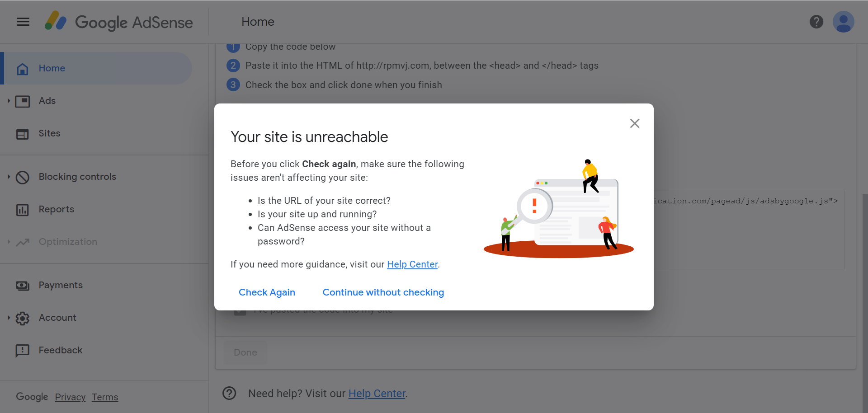Click 'Is your site up and running?'
This screenshot has width=868, height=413.
[x=317, y=214]
